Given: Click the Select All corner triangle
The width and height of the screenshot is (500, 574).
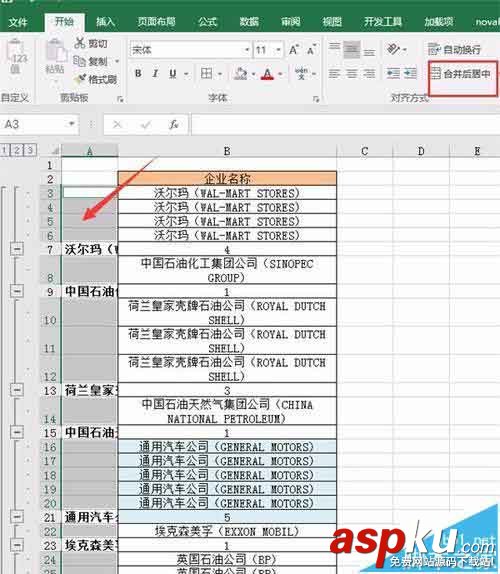Looking at the screenshot, I should click(x=55, y=151).
